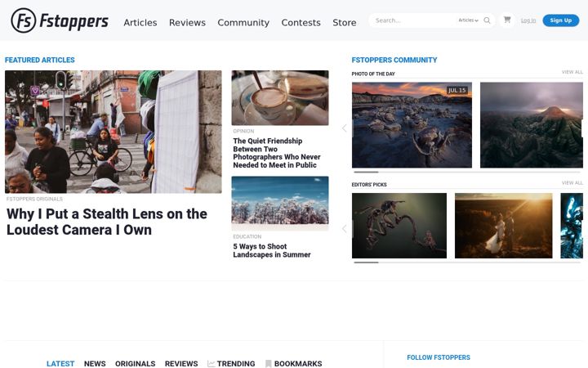
Task: Open the insect on branch editors' pick
Action: [x=399, y=226]
